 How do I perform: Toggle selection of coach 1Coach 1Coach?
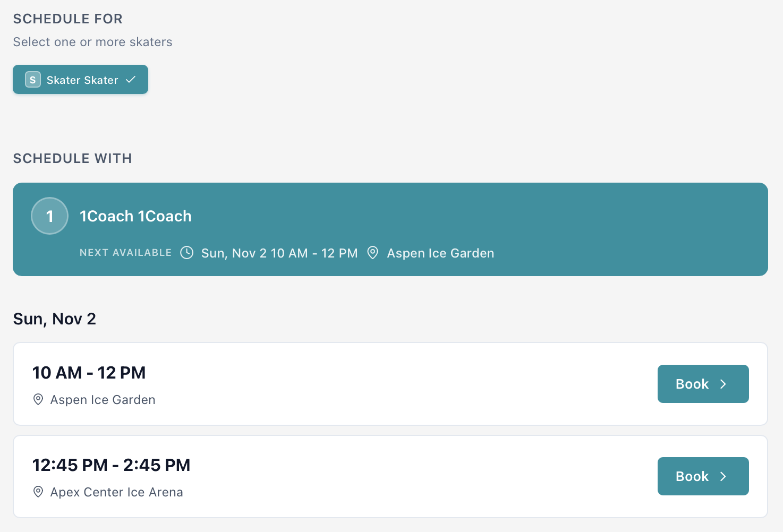390,229
